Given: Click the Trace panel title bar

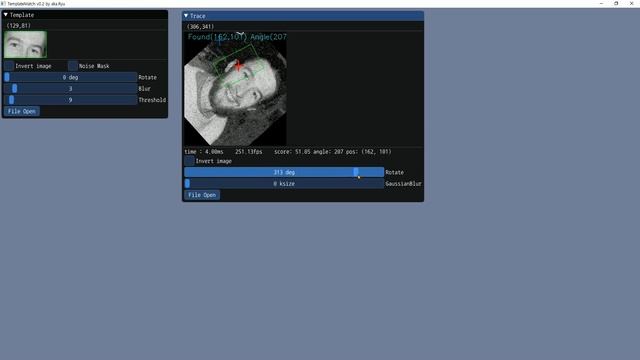Looking at the screenshot, I should tap(303, 16).
